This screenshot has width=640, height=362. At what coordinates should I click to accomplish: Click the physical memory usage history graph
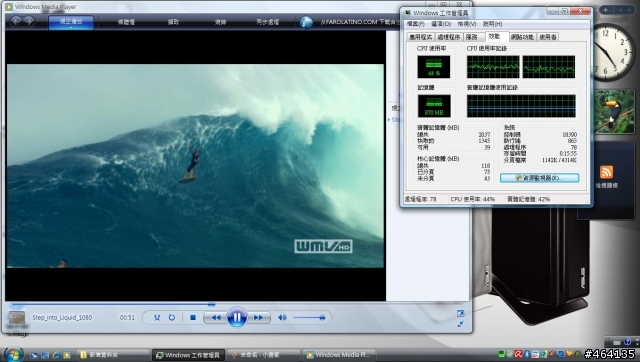click(521, 106)
